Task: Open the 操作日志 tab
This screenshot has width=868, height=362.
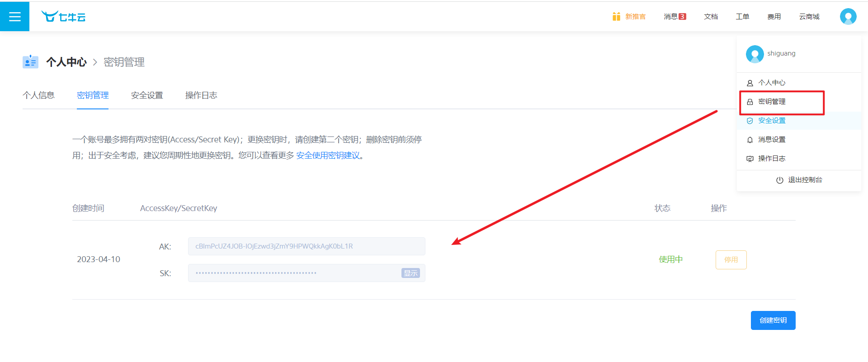Action: [201, 95]
